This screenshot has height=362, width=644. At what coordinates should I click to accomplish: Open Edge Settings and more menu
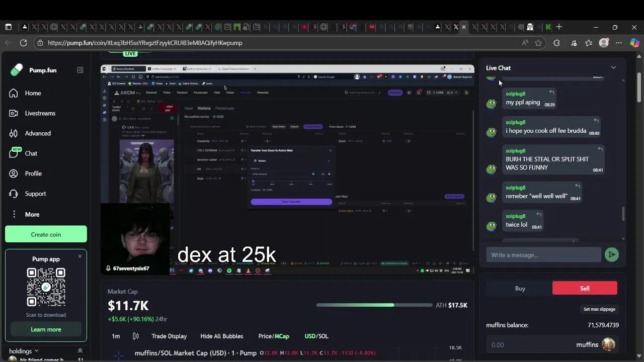[x=619, y=43]
